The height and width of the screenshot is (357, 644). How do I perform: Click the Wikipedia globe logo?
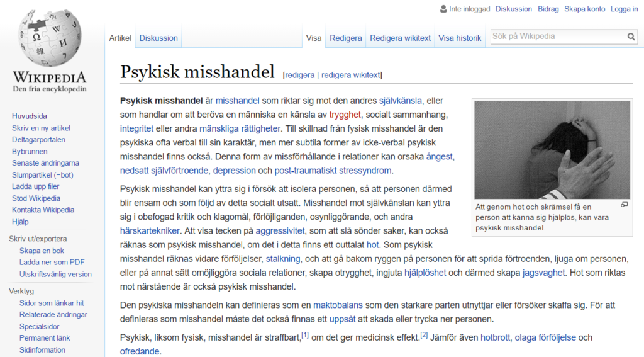(50, 38)
